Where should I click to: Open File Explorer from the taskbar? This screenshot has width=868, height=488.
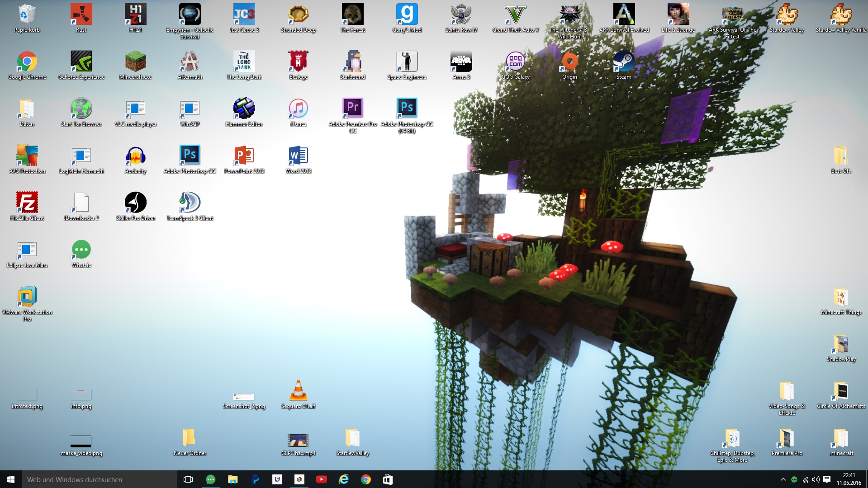pyautogui.click(x=232, y=479)
